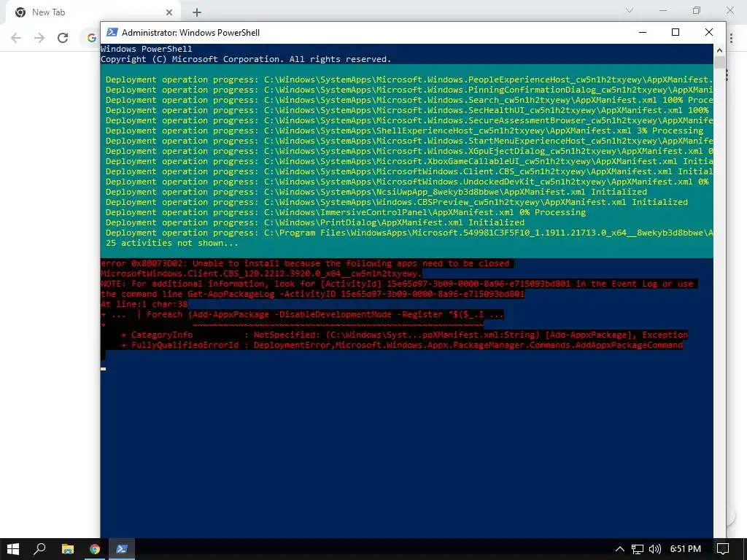The width and height of the screenshot is (747, 560).
Task: Open a new Chrome tab with plus
Action: pyautogui.click(x=197, y=12)
